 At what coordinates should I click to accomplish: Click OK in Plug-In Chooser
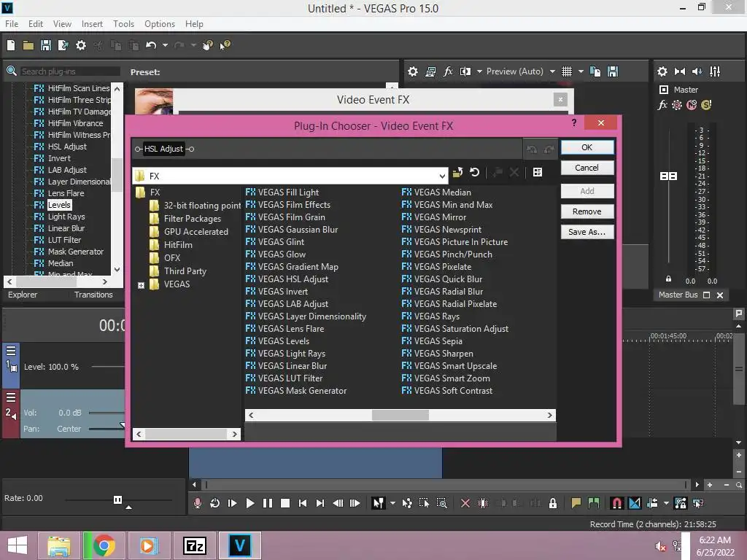587,147
